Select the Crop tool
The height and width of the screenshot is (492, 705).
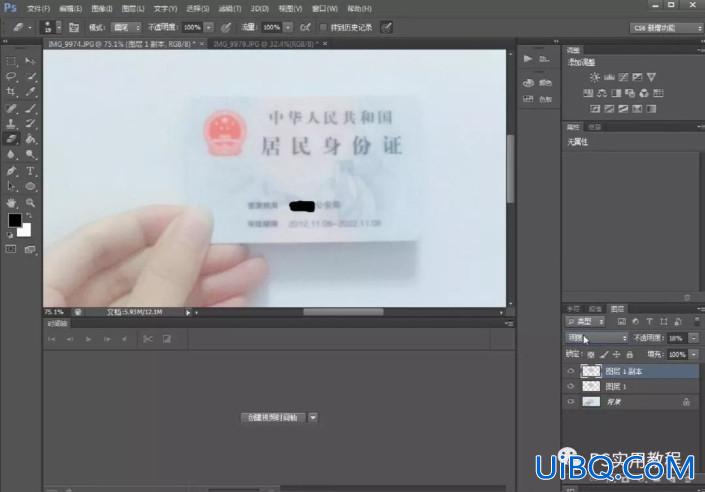click(11, 92)
